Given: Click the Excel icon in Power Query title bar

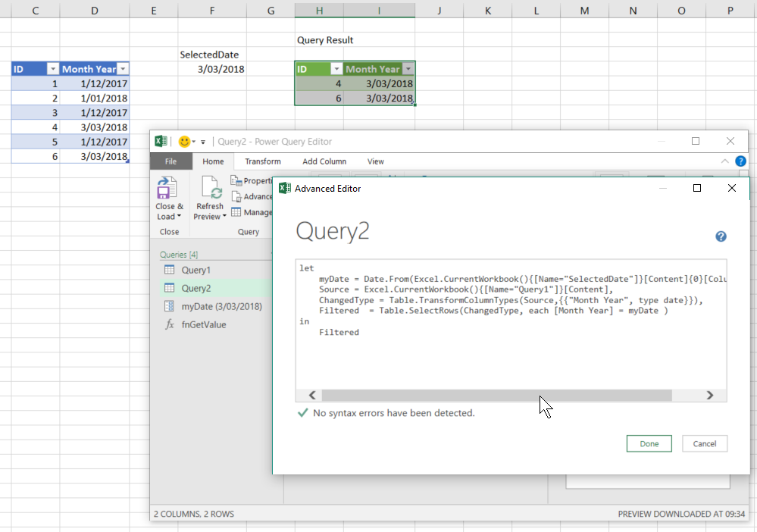Looking at the screenshot, I should click(161, 141).
